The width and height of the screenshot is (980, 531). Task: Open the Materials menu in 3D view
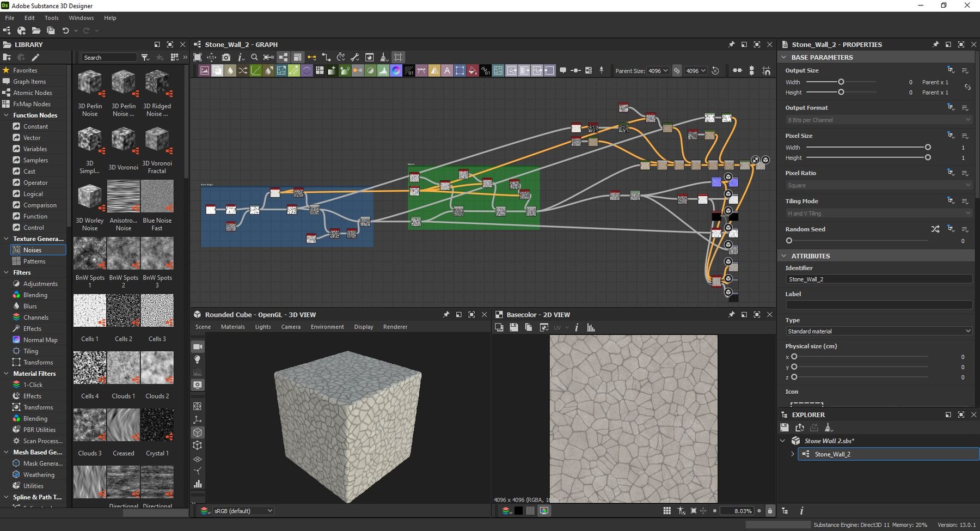233,327
